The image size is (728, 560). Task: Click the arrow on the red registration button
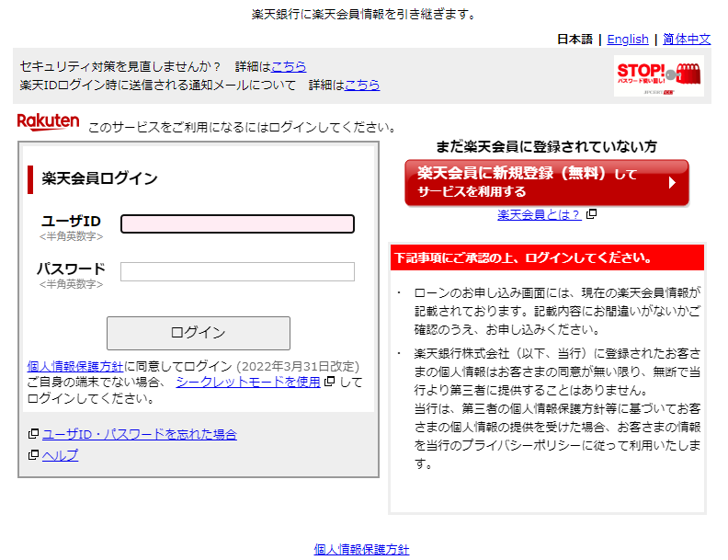tap(672, 182)
